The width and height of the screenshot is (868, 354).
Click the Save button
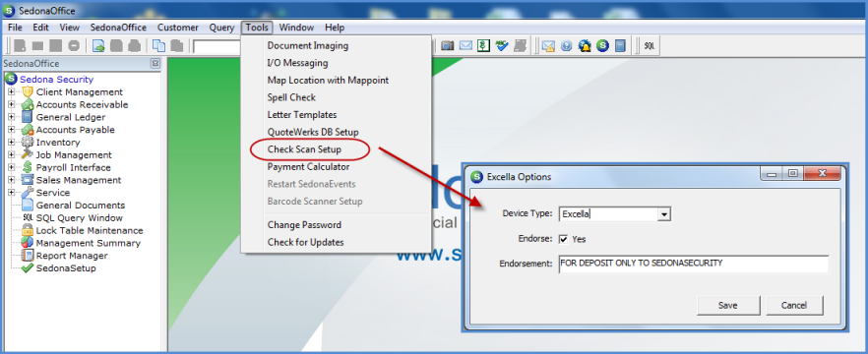[728, 305]
